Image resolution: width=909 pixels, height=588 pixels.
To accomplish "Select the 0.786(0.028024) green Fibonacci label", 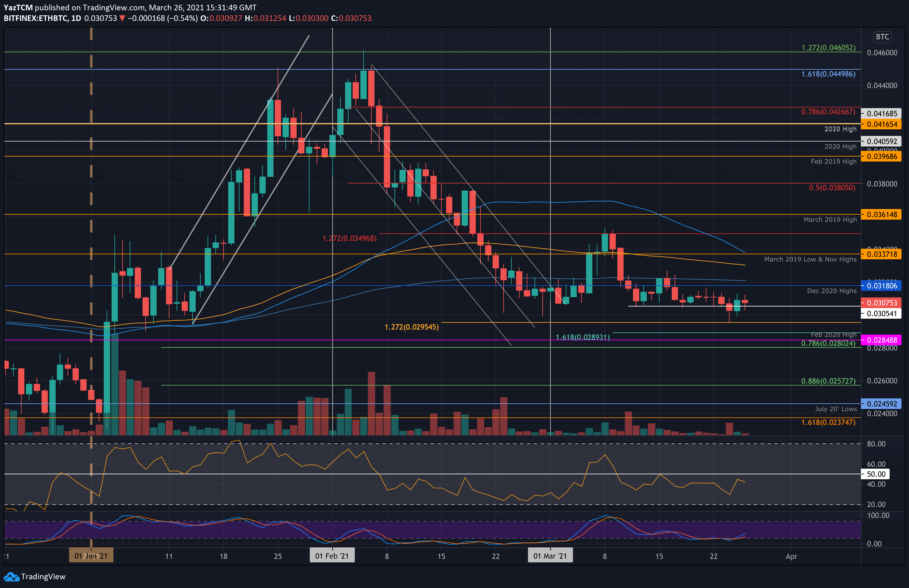I will 828,343.
